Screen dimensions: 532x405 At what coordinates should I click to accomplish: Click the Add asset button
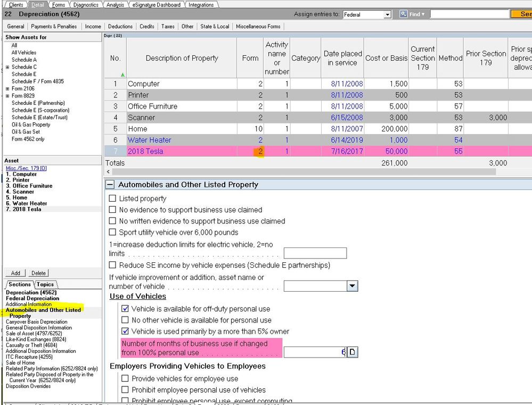15,273
